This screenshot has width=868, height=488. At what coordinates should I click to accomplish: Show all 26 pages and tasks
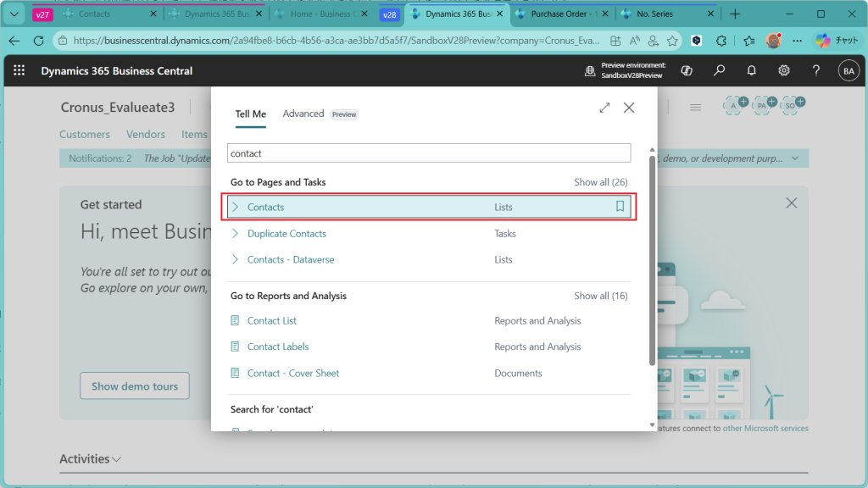(x=601, y=182)
